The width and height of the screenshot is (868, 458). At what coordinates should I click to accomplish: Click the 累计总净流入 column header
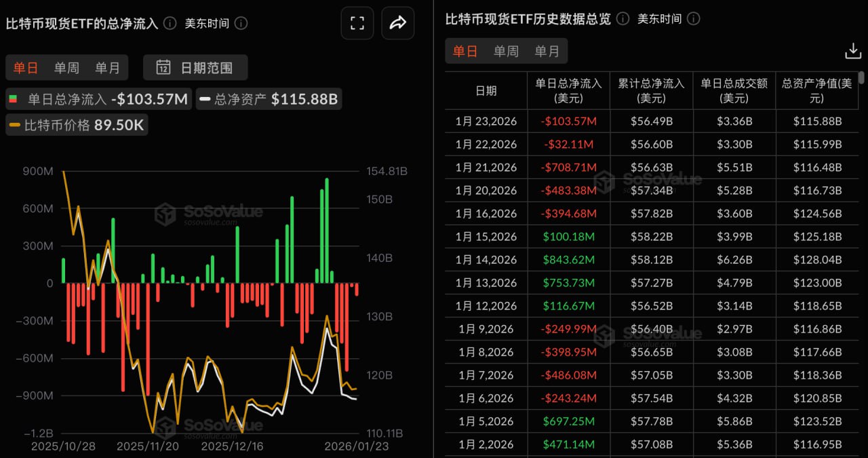[651, 90]
